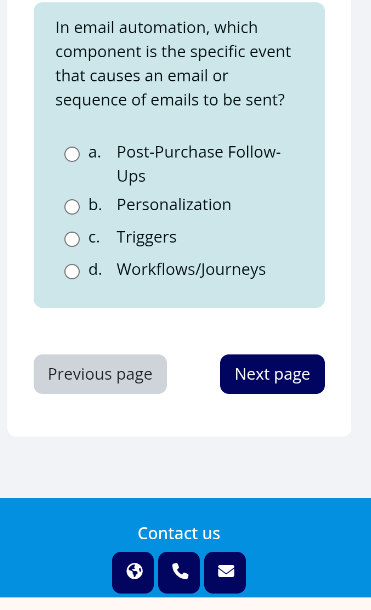Open the website globe contact icon

point(133,572)
